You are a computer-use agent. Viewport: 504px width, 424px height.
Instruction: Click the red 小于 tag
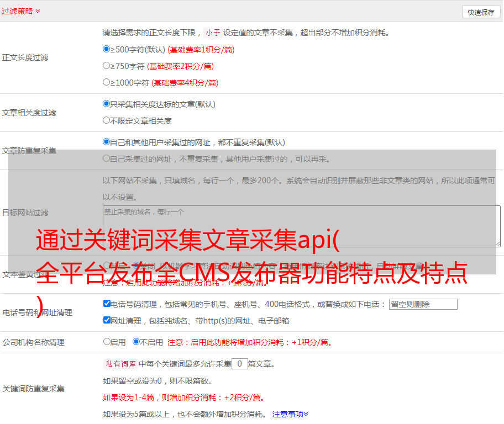click(213, 33)
